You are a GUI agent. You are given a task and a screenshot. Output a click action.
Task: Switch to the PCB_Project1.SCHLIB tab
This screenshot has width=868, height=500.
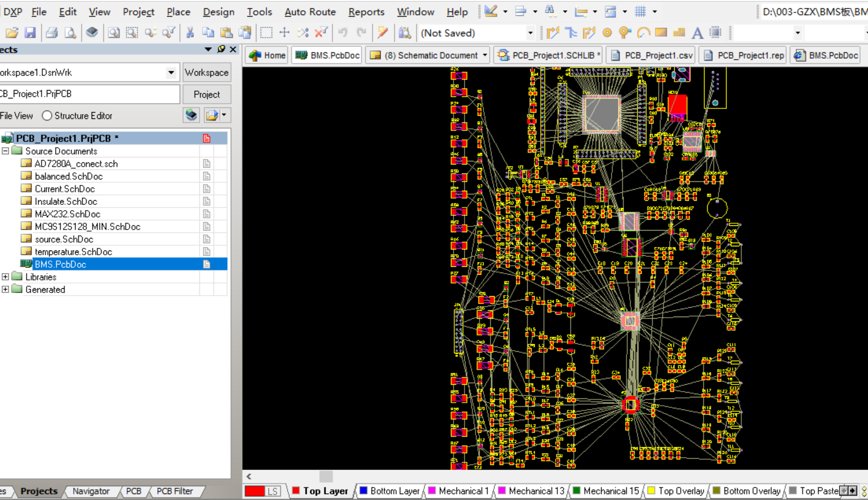tap(548, 55)
